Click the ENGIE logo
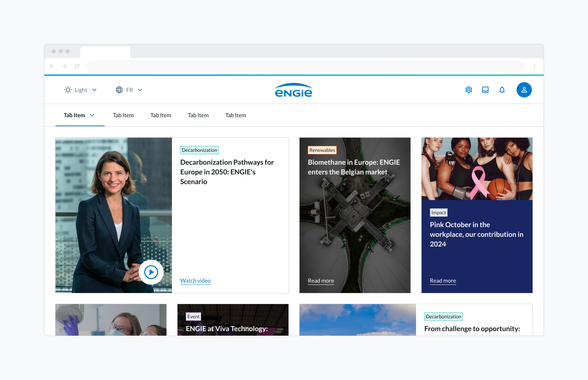Image resolution: width=588 pixels, height=380 pixels. click(x=294, y=90)
